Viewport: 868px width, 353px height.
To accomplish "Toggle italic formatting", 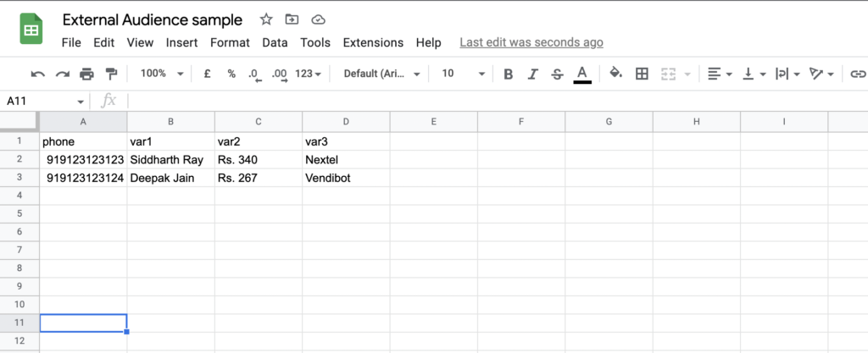I will (532, 74).
